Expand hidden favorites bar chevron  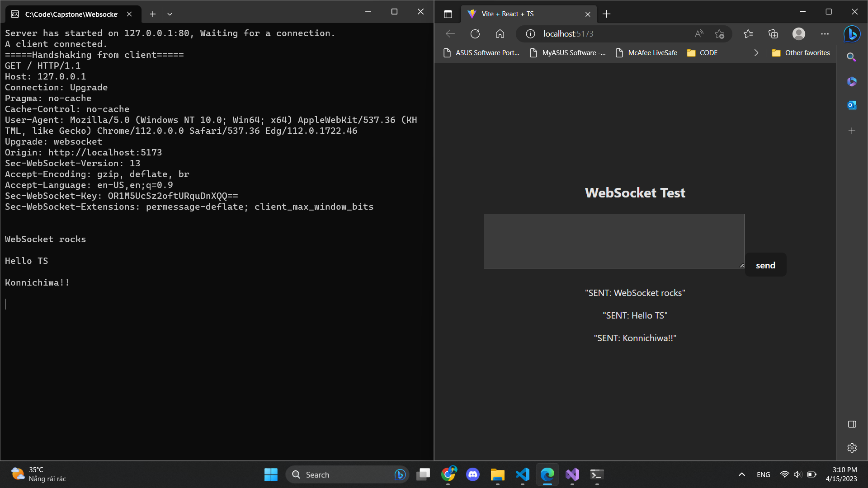coord(756,53)
